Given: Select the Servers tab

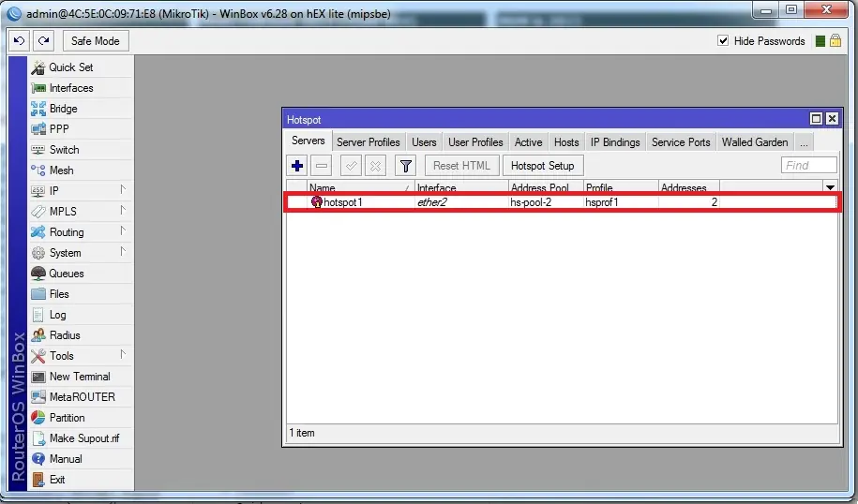Looking at the screenshot, I should click(309, 141).
